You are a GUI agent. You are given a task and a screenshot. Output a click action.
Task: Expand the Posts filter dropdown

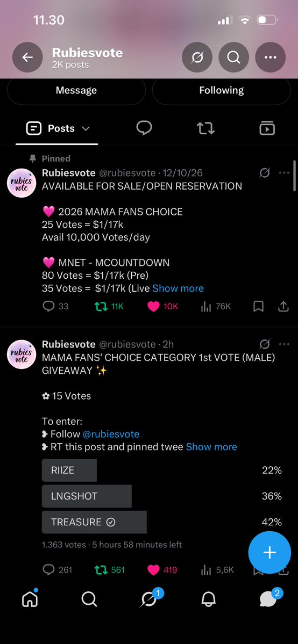click(58, 128)
